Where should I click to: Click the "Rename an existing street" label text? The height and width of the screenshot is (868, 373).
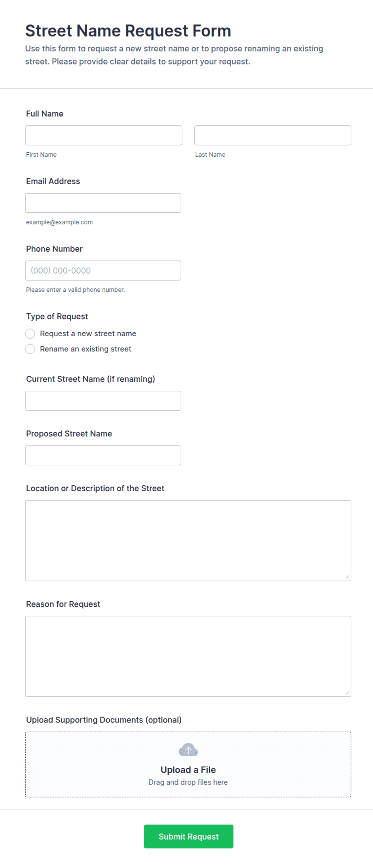pyautogui.click(x=85, y=349)
